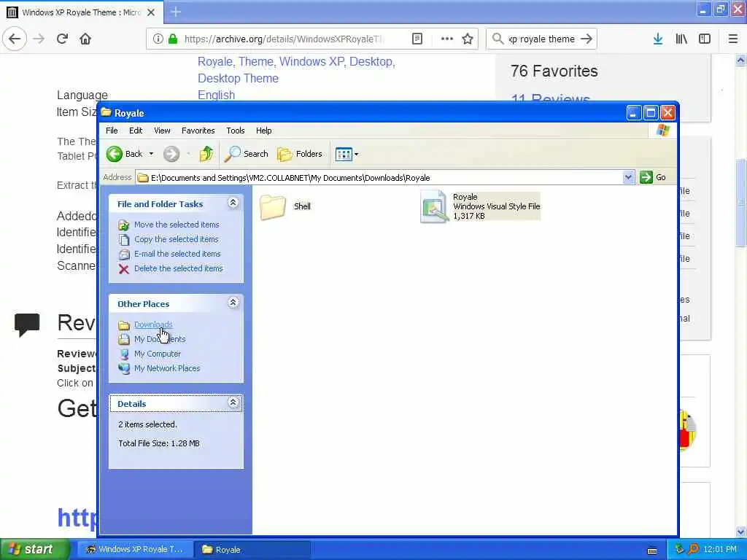
Task: Click the green padlock in URL bar
Action: pyautogui.click(x=172, y=39)
